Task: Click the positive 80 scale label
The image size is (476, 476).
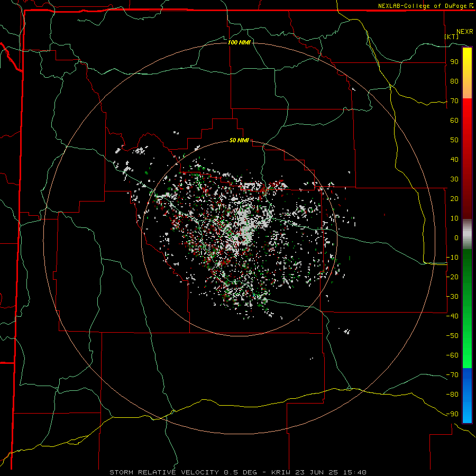Action: [x=454, y=81]
